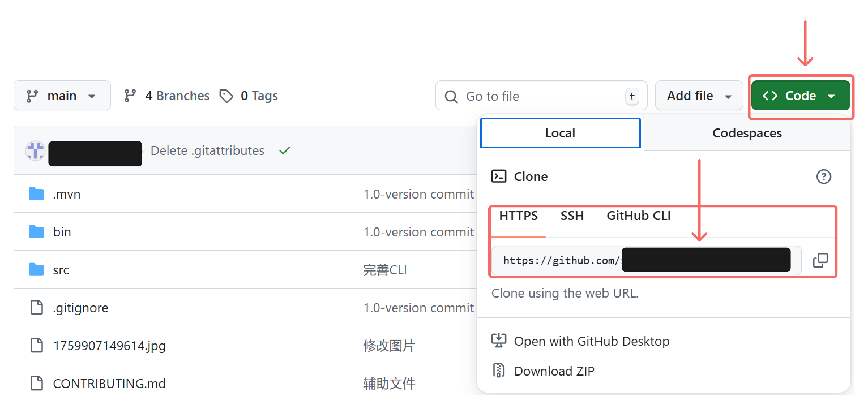Screen dimensions: 868x409
Task: Click the 4 Branches link
Action: tap(177, 96)
